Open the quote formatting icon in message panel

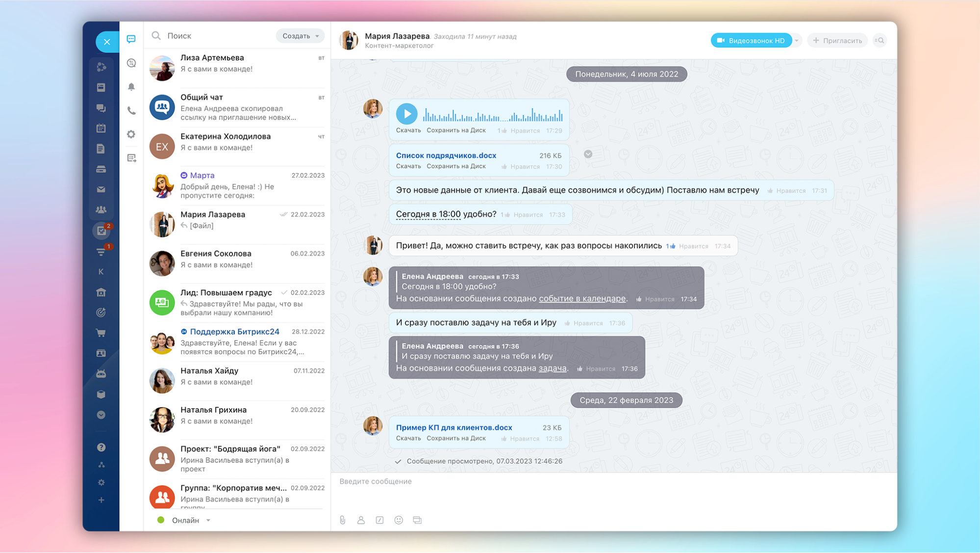pyautogui.click(x=379, y=520)
